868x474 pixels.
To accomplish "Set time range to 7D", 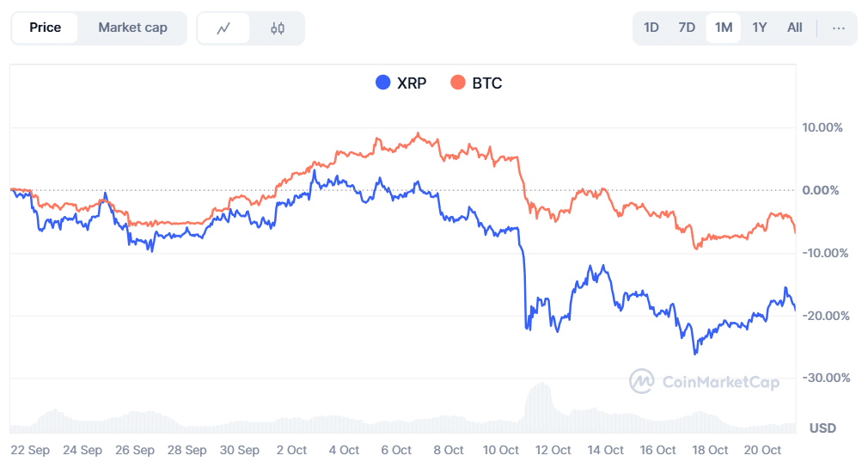I will pos(687,28).
